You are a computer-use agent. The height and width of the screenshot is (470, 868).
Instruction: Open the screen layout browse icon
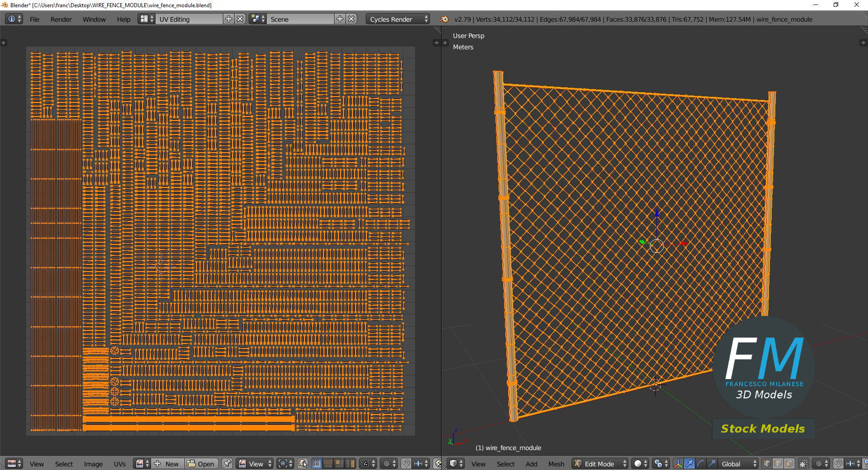pos(146,19)
